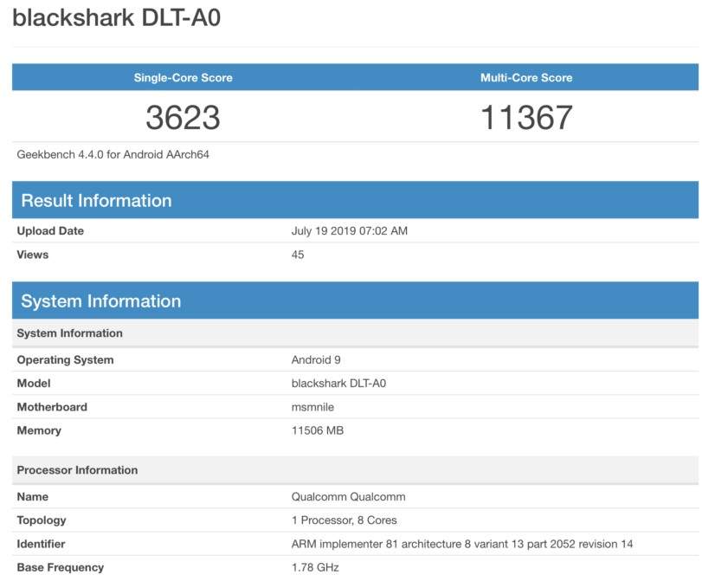Click the Result Information section header
Screen dimensions: 702x588
tap(96, 201)
